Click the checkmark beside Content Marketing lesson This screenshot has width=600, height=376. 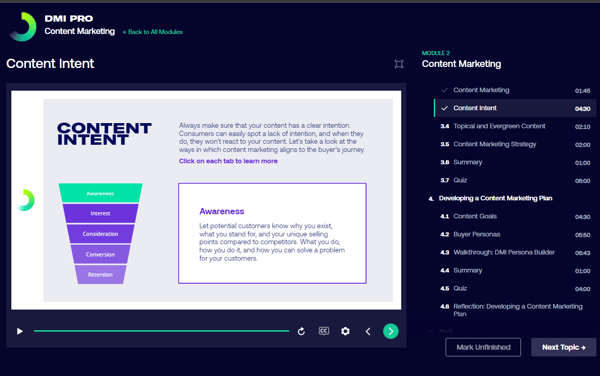point(444,90)
